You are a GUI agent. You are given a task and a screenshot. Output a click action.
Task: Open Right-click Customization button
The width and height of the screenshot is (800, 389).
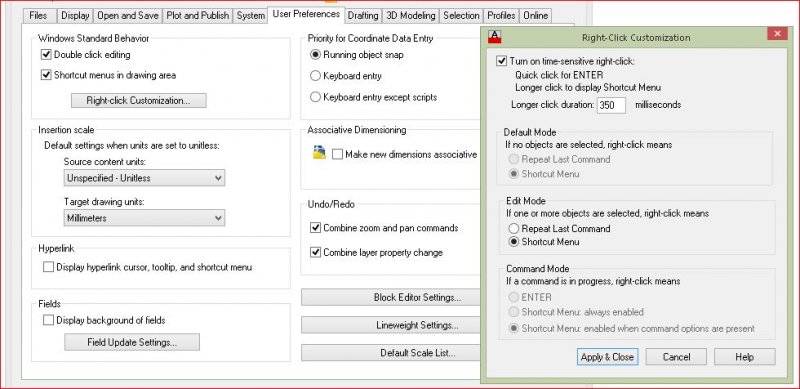(x=139, y=101)
